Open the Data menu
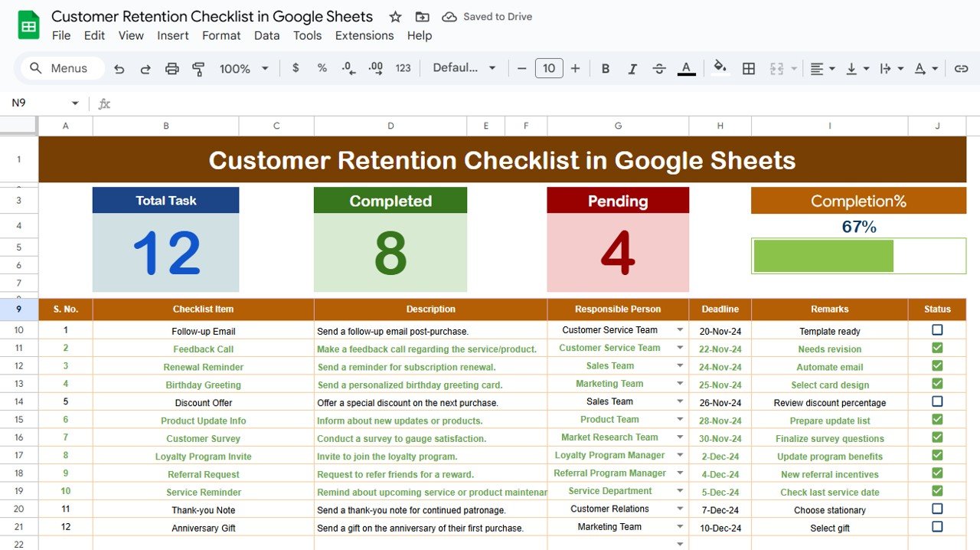 266,35
